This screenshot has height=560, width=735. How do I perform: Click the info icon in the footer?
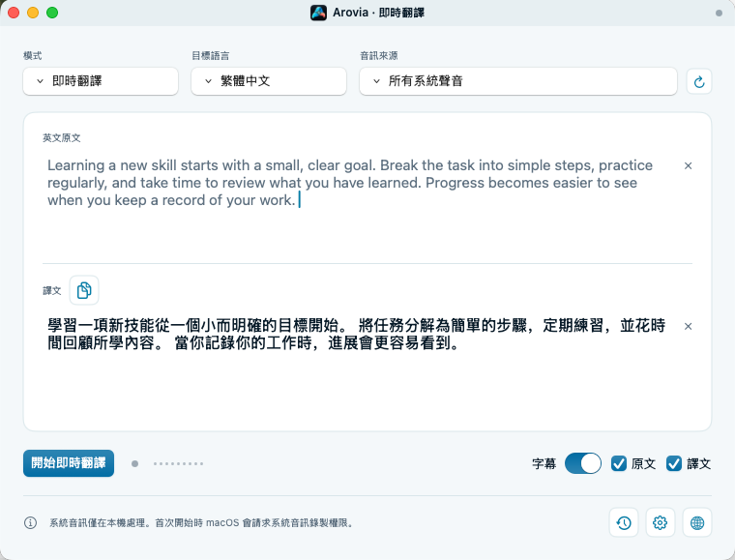coord(31,522)
